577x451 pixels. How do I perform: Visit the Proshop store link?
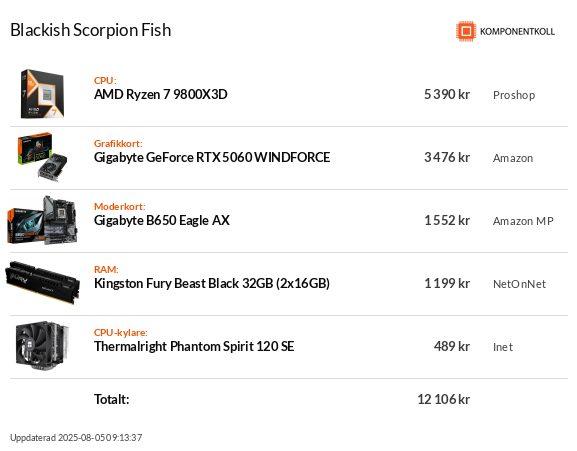click(x=514, y=95)
